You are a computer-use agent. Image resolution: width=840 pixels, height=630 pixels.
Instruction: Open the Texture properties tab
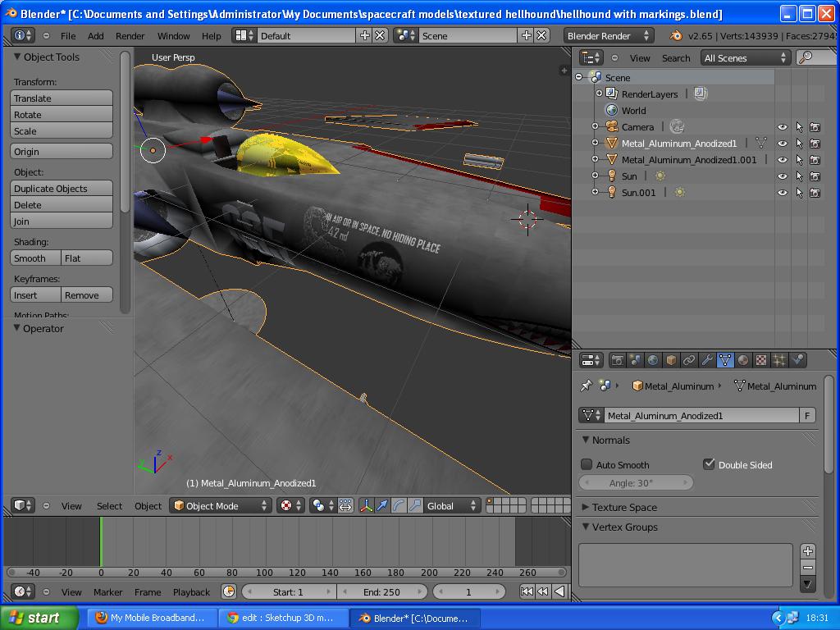[762, 359]
